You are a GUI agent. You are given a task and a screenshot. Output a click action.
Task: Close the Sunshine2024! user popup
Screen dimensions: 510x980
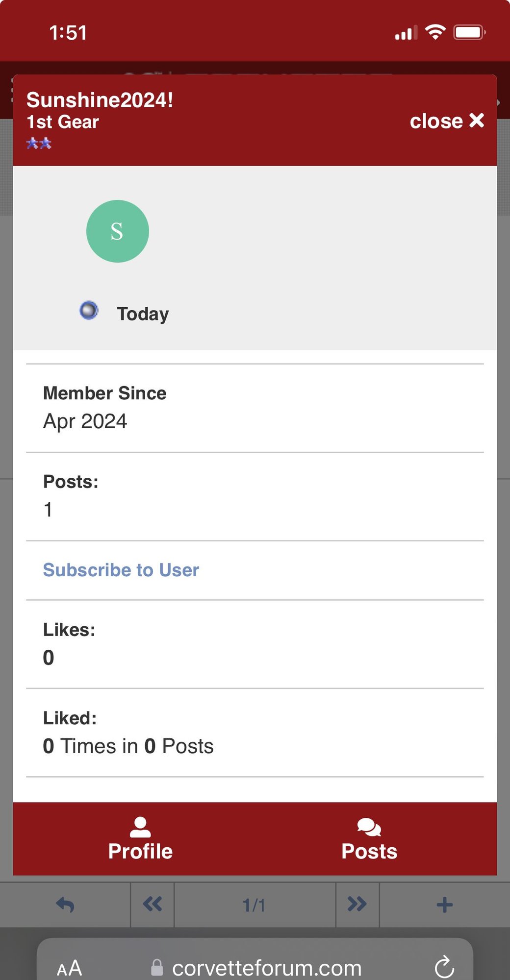pos(447,121)
